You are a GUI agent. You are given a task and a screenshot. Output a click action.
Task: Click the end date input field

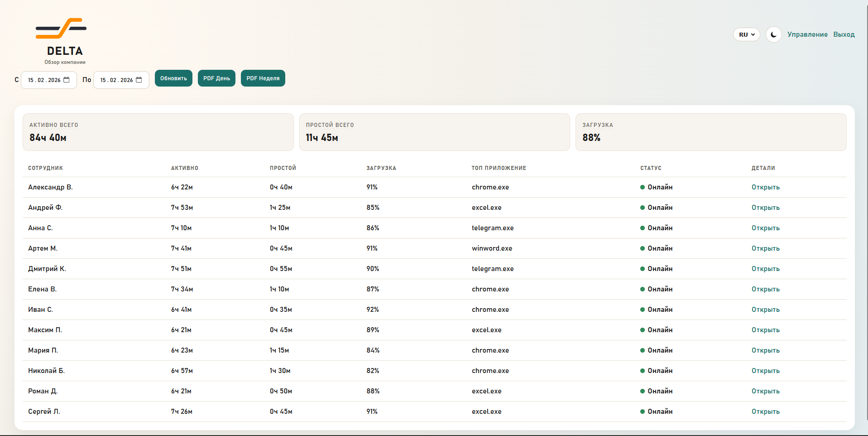(x=121, y=80)
